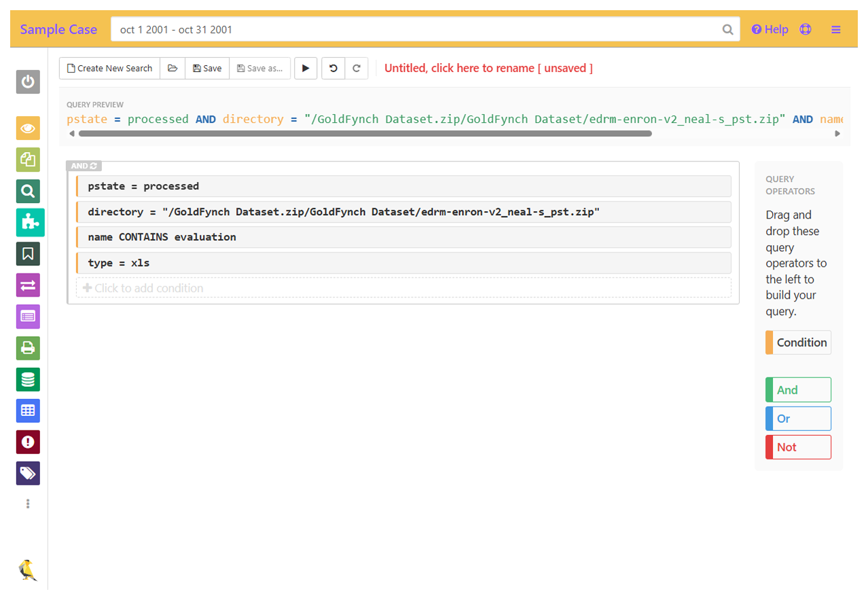Screen dimensions: 868x600
Task: Open the green database icon
Action: click(x=28, y=379)
